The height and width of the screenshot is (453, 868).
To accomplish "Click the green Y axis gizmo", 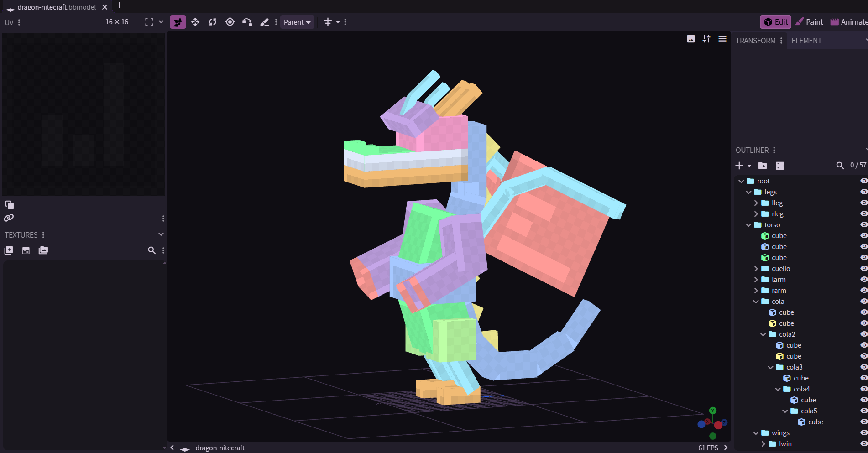I will point(713,411).
